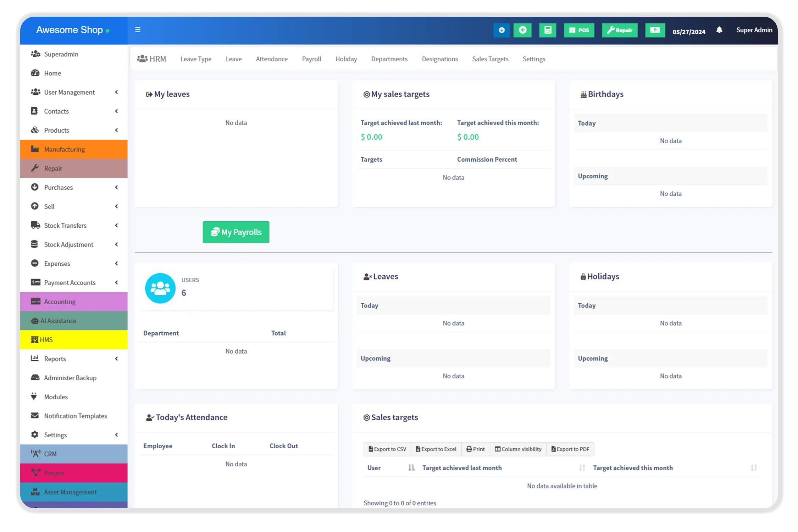Open Administer Backup in sidebar
This screenshot has width=798, height=532.
coord(74,378)
